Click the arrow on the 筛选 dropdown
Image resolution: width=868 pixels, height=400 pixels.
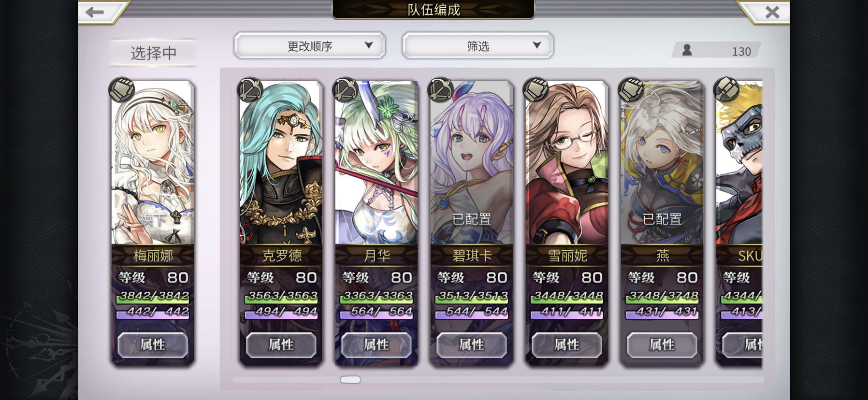coord(536,45)
